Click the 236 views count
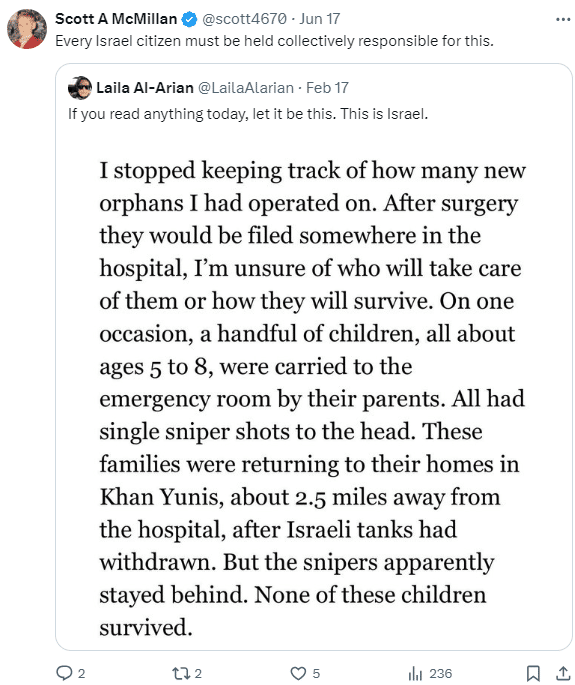The image size is (575, 685). click(440, 673)
